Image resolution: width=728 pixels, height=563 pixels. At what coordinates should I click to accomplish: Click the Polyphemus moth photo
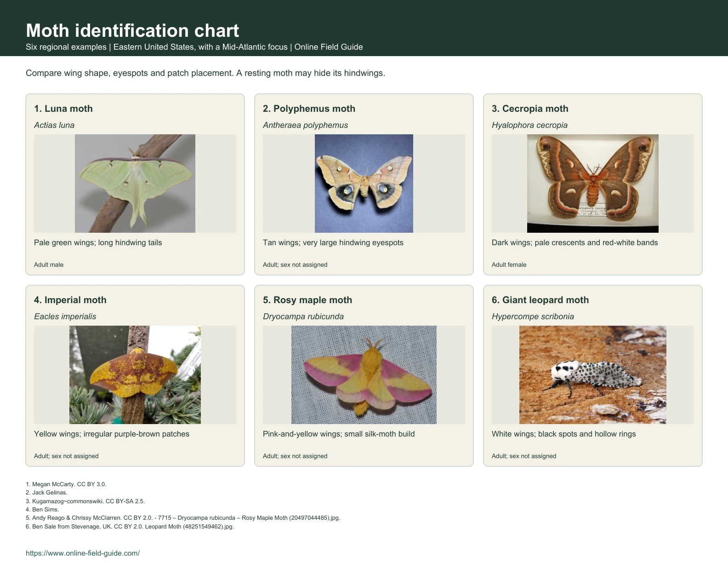pyautogui.click(x=364, y=184)
